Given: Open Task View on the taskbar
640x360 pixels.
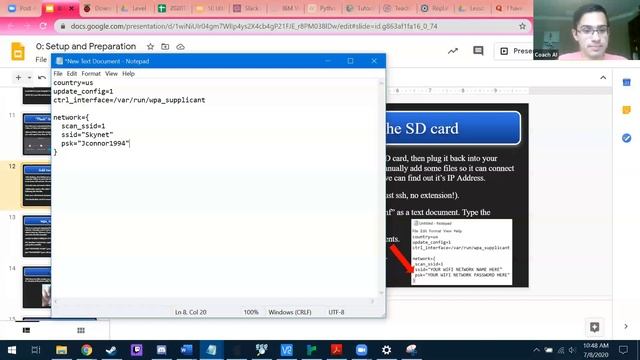Looking at the screenshot, I should [36, 350].
